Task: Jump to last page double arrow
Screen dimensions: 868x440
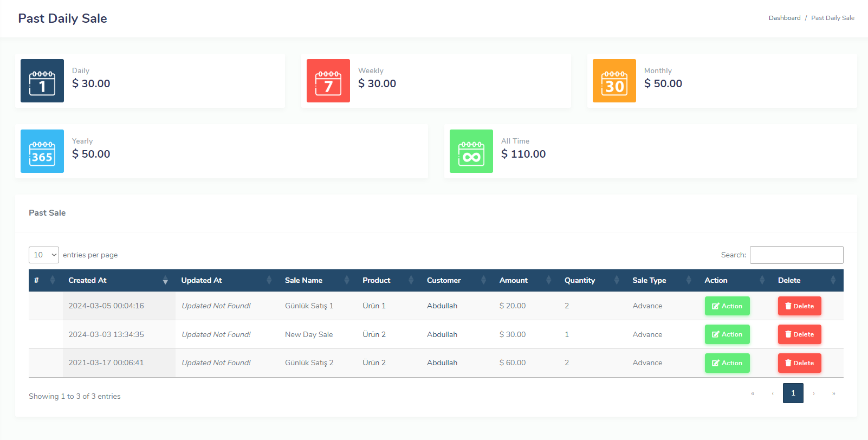Action: (833, 393)
